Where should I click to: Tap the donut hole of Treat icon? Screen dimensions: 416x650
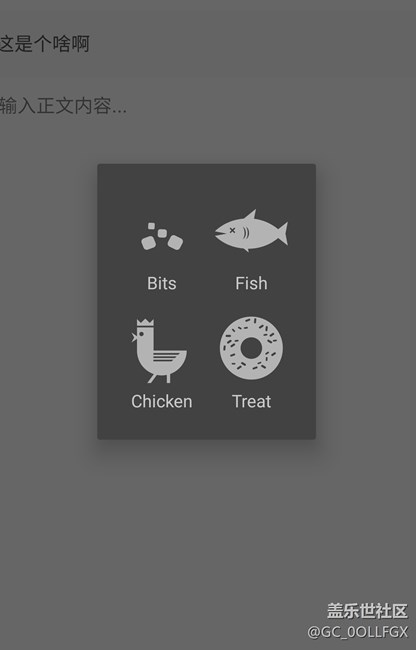tap(251, 348)
